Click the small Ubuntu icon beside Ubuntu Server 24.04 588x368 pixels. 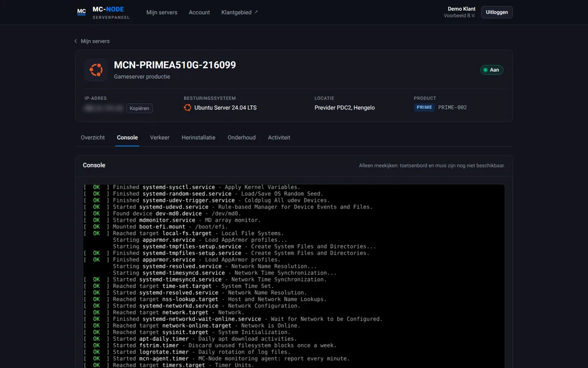(188, 107)
